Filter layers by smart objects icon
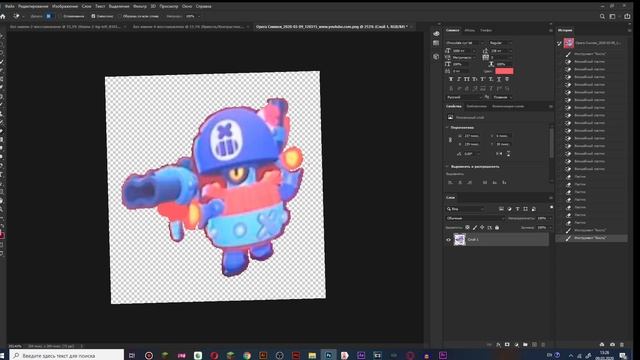Image resolution: width=640 pixels, height=360 pixels. [533, 209]
